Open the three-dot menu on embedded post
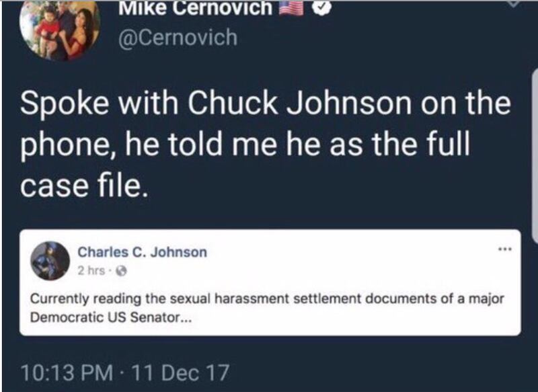This screenshot has width=538, height=392. pos(502,248)
